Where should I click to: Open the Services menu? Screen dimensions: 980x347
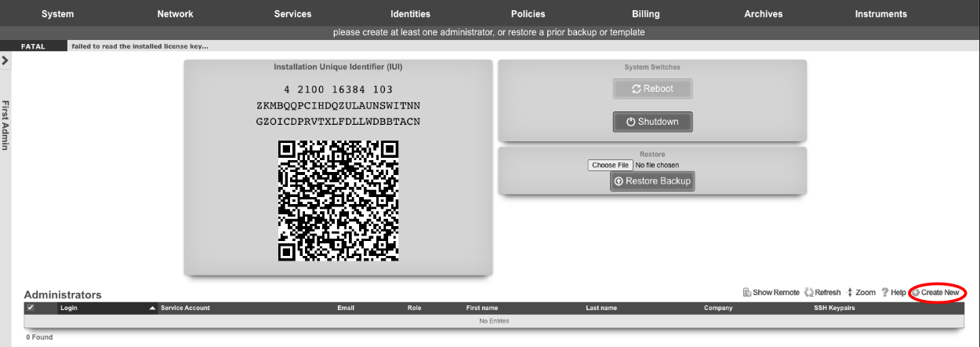[x=292, y=13]
